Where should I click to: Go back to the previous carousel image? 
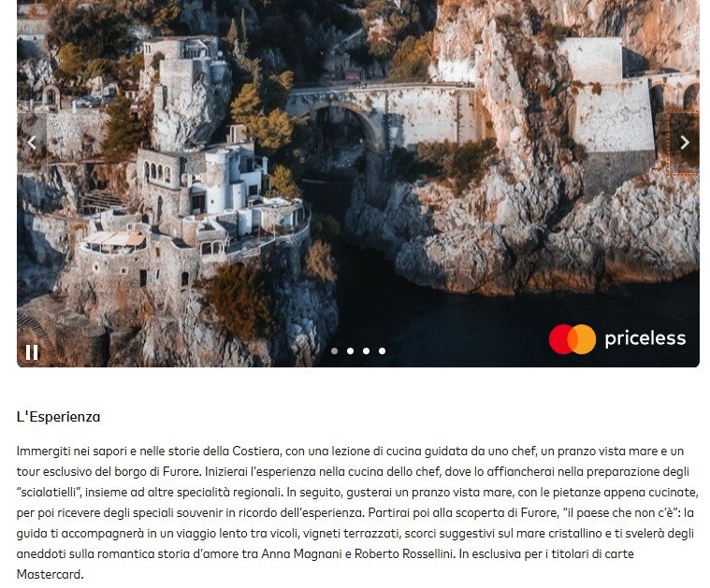point(32,143)
